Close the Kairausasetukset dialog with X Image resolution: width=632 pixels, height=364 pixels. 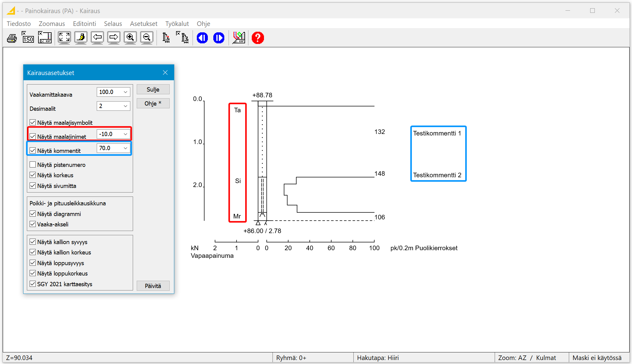point(165,73)
